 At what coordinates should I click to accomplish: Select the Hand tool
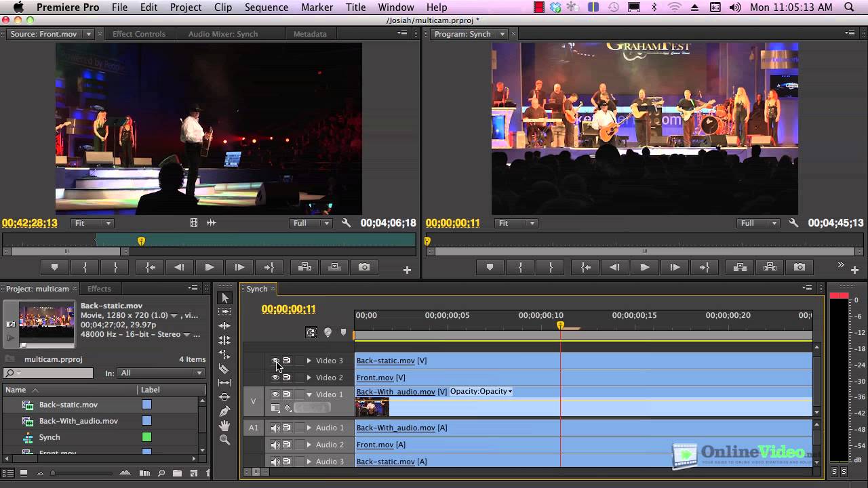(x=224, y=426)
